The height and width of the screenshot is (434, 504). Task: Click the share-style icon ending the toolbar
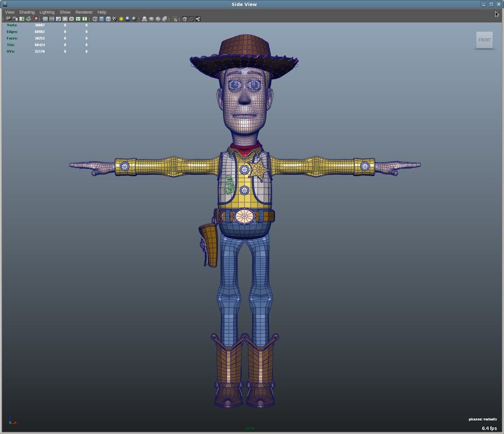click(198, 19)
